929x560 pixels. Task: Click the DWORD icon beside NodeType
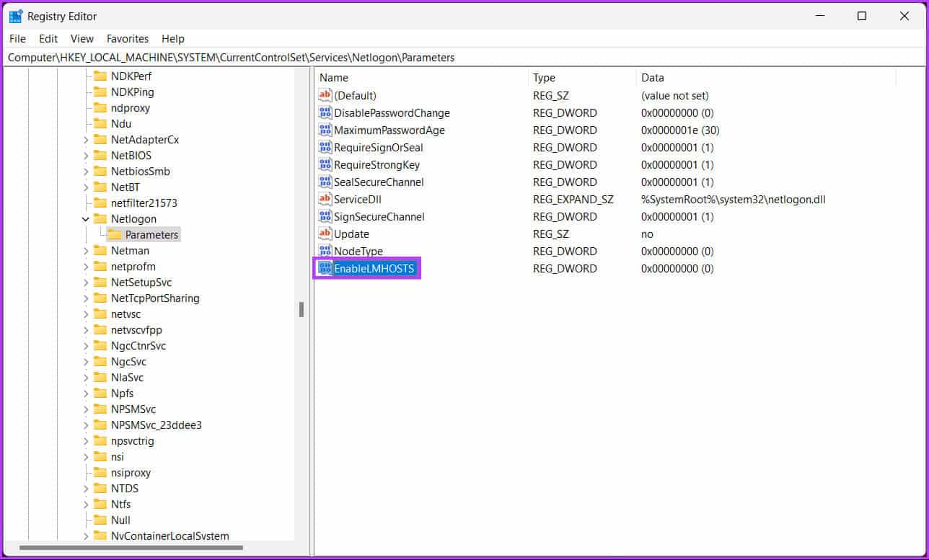click(x=325, y=252)
